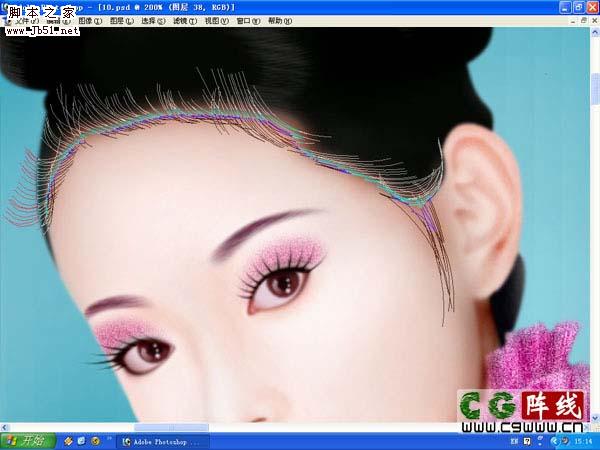Expand quick launch overflow chevron
This screenshot has height=450, width=600.
[109, 439]
